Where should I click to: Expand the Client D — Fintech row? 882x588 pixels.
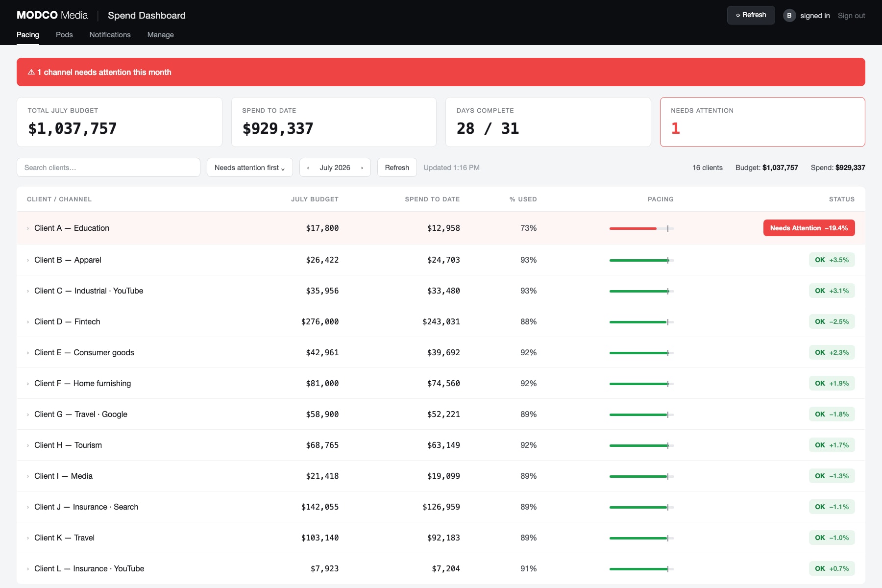pyautogui.click(x=28, y=322)
